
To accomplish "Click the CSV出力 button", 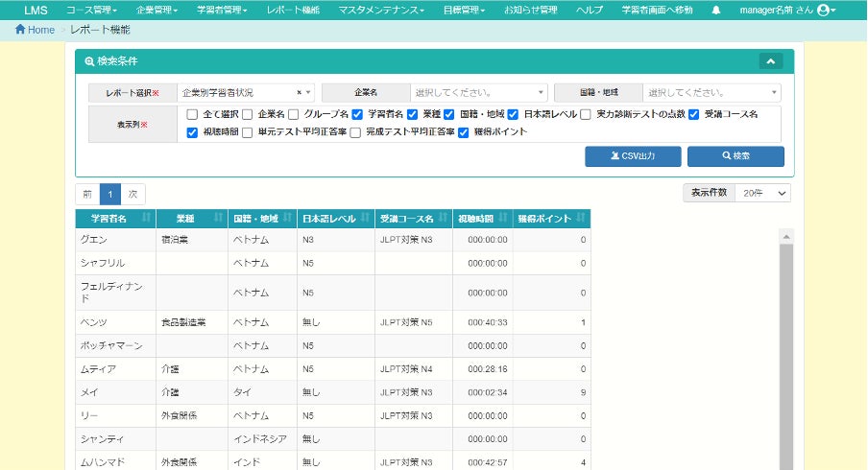I will (x=633, y=155).
